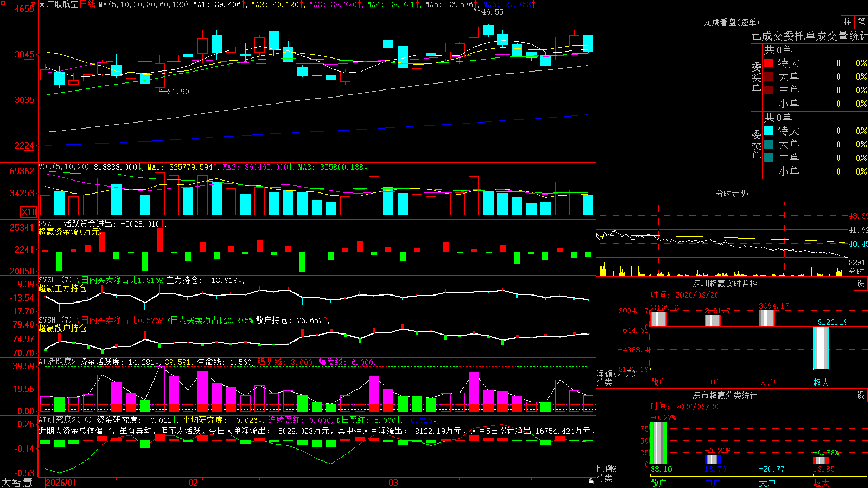
Task: Click the MA(5,10,20,30,60,120) indicator label
Action: tap(143, 4)
